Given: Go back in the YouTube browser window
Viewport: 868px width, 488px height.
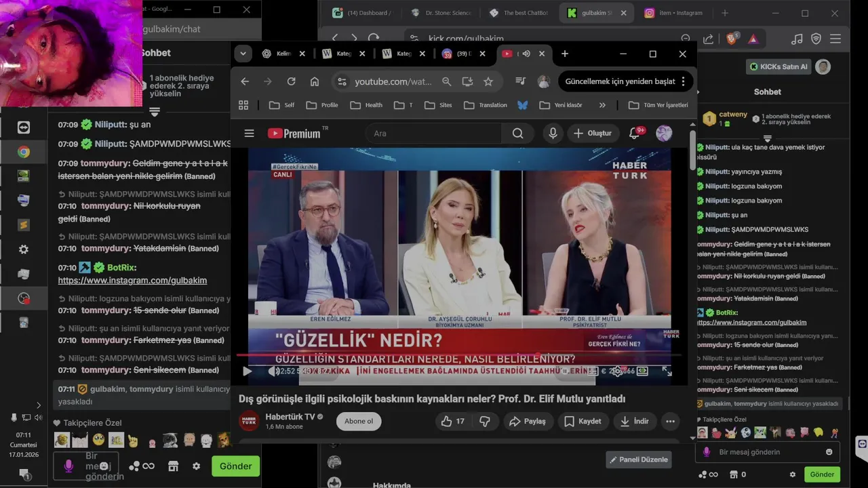Looking at the screenshot, I should tap(245, 81).
